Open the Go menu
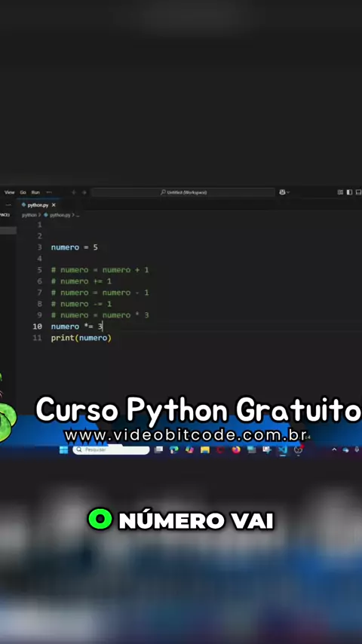 (23, 192)
